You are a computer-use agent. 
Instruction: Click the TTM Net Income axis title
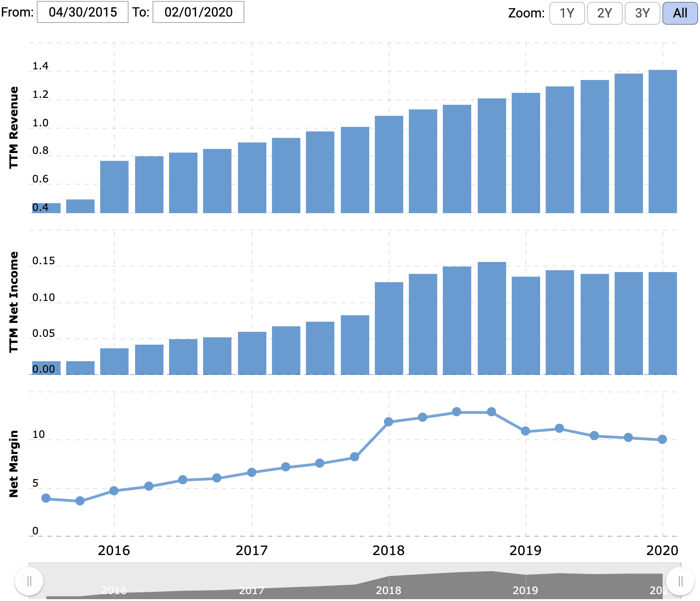(x=14, y=302)
